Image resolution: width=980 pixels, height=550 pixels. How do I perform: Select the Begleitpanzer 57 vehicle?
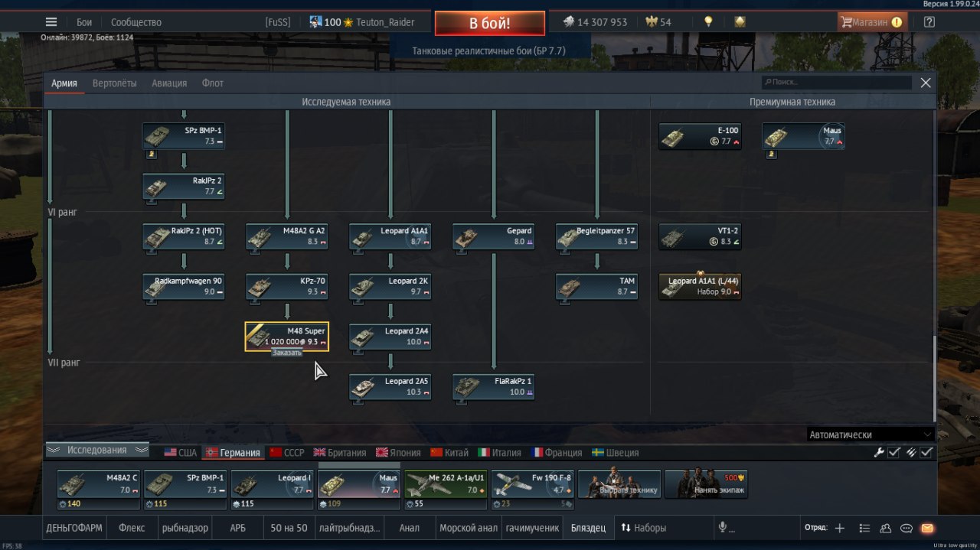pyautogui.click(x=597, y=236)
